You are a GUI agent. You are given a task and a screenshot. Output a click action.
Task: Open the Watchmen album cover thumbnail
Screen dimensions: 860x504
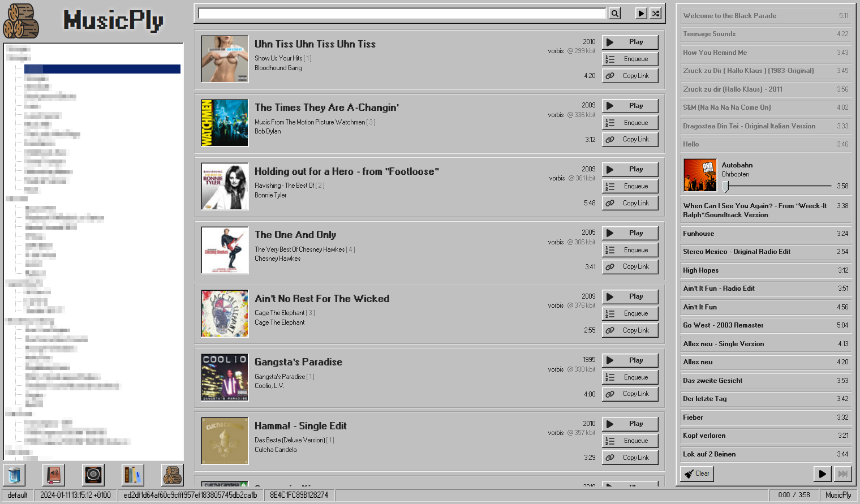225,123
